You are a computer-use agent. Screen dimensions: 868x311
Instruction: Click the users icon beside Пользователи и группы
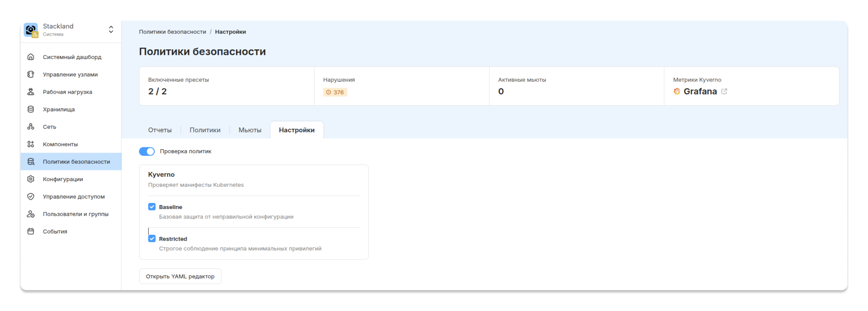tap(31, 214)
